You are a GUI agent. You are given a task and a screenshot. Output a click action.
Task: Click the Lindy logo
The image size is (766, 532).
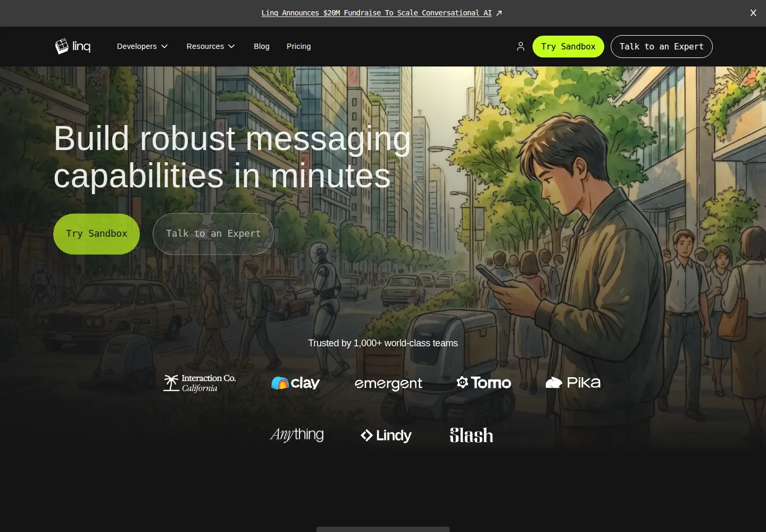click(386, 436)
